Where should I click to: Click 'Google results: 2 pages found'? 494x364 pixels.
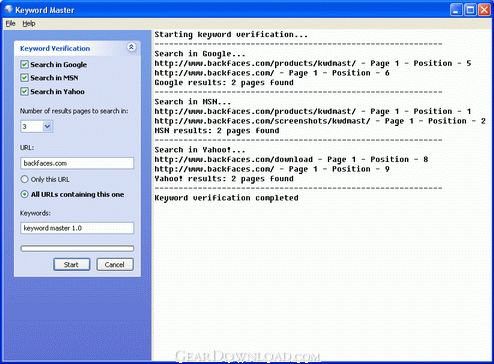224,83
